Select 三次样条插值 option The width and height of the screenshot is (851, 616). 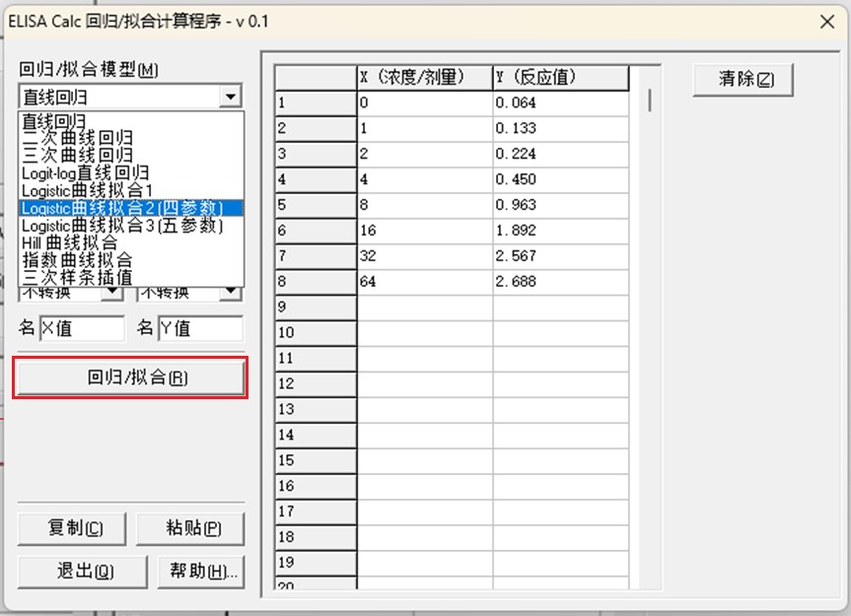(77, 277)
